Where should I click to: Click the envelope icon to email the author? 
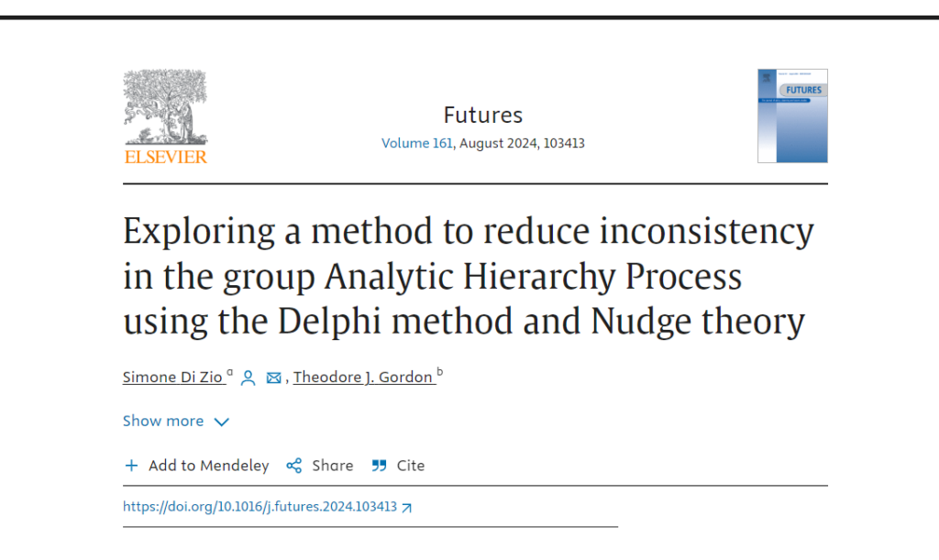pos(273,377)
